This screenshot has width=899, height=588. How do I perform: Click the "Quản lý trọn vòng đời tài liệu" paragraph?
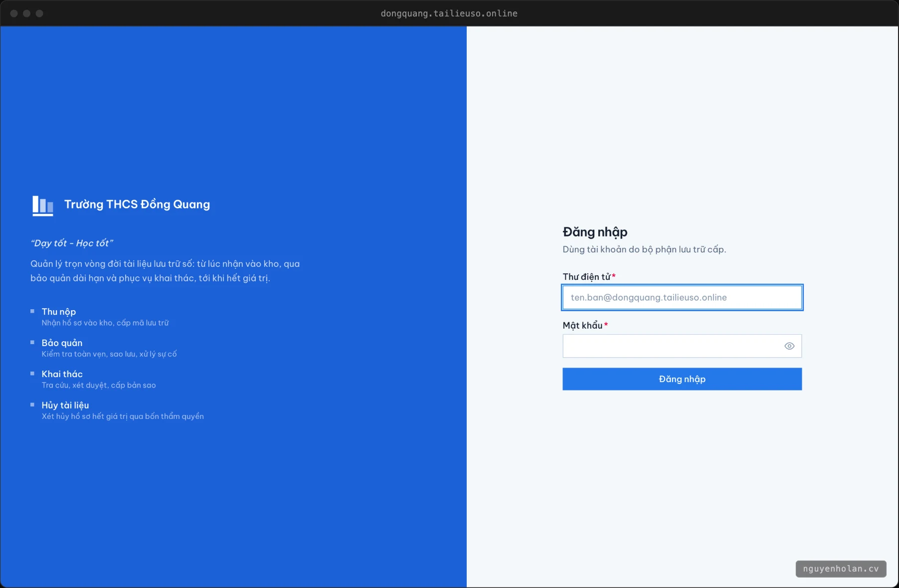[x=165, y=271]
